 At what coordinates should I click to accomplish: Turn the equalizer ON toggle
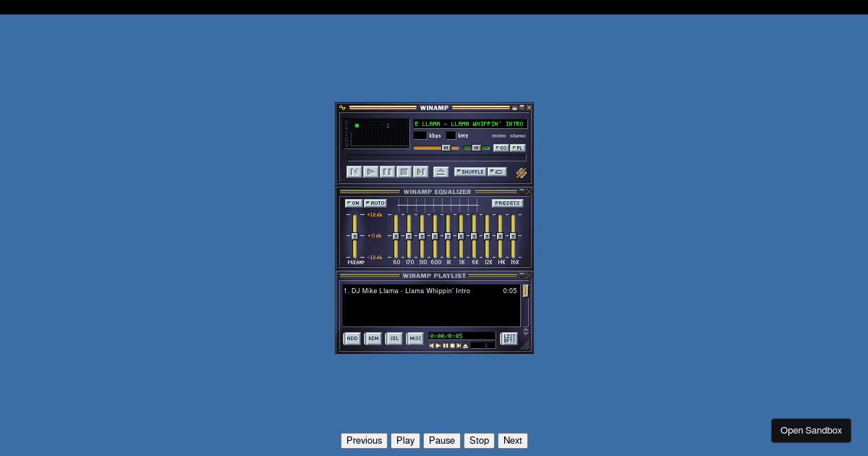[x=353, y=203]
